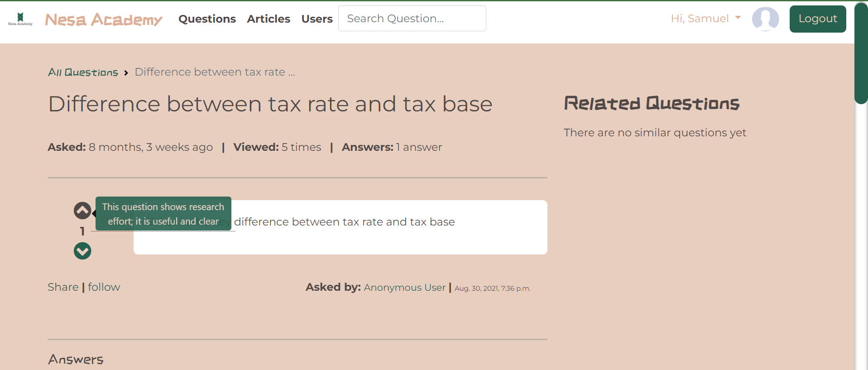Open the Users nav item
The image size is (868, 370).
(x=317, y=19)
